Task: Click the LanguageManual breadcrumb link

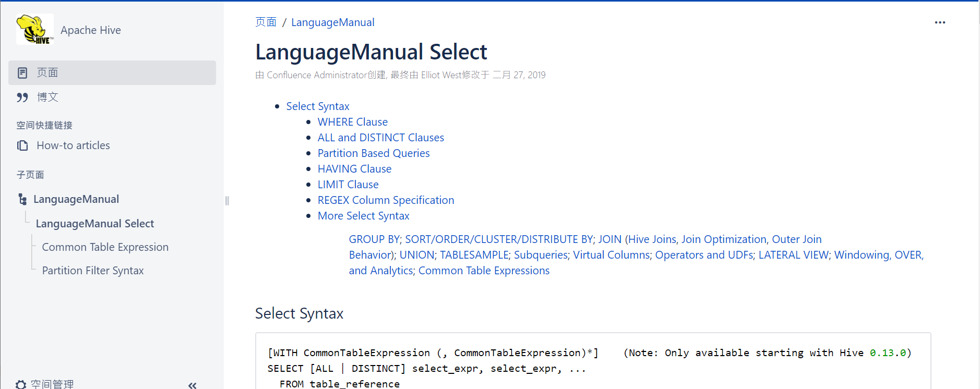Action: (332, 22)
